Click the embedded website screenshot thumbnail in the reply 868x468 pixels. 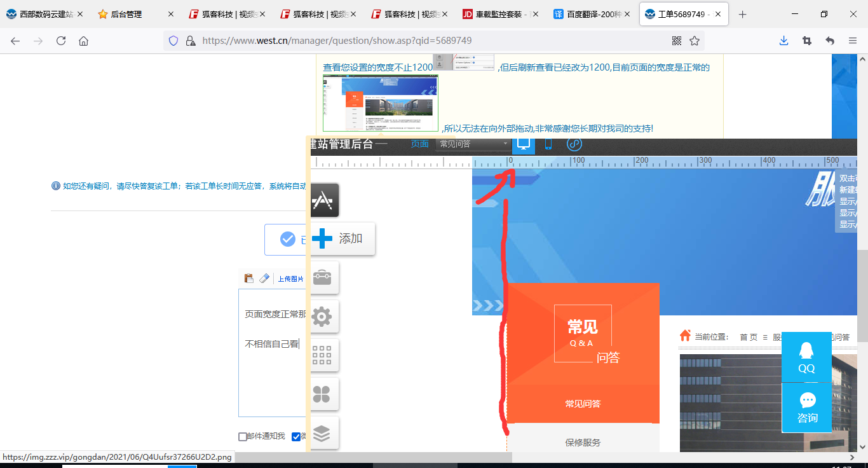coord(381,103)
